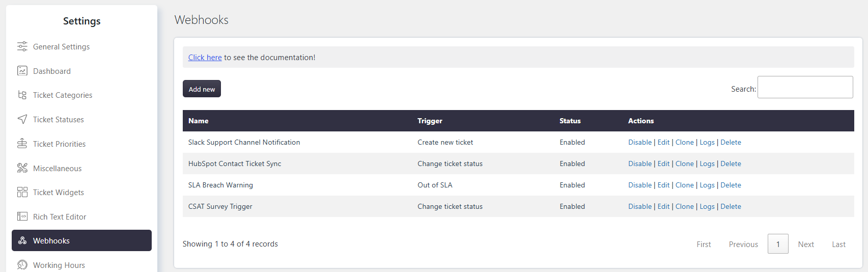The height and width of the screenshot is (272, 868).
Task: Edit the SLA Breach Warning webhook
Action: (663, 185)
